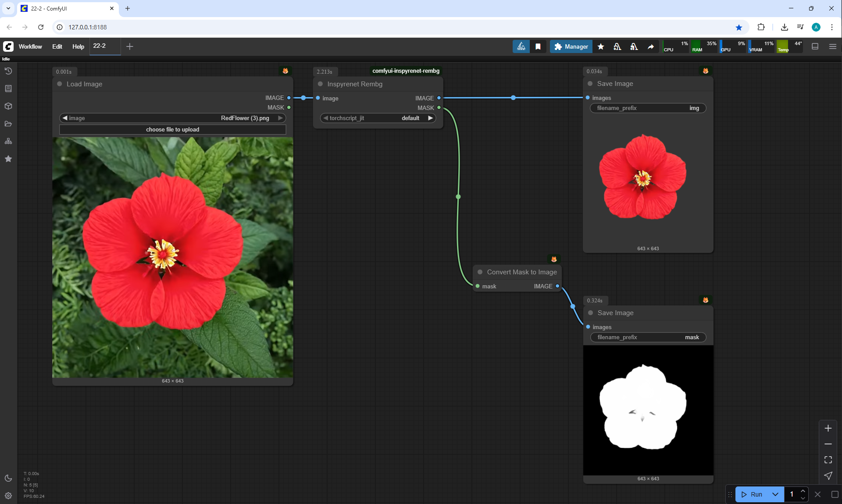Open the model library tree icon
This screenshot has height=504, width=842.
(8, 141)
